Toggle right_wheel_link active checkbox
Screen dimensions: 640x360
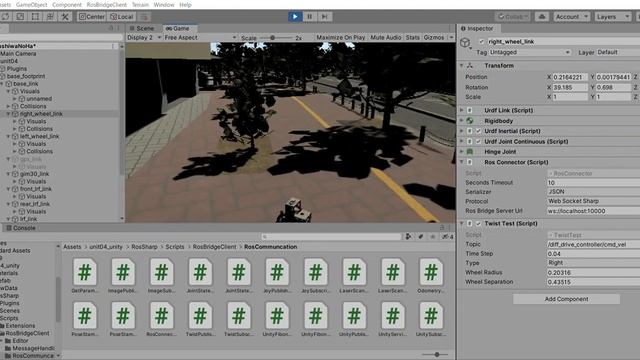pos(482,42)
